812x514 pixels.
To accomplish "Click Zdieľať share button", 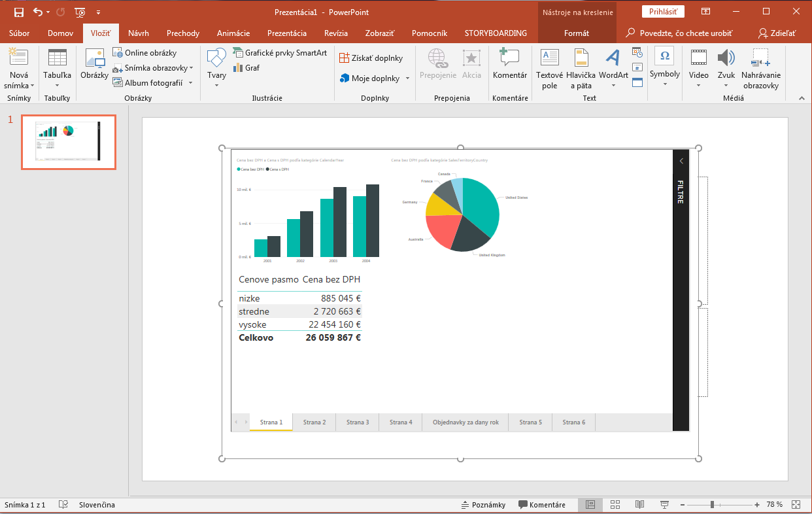I will click(x=778, y=33).
